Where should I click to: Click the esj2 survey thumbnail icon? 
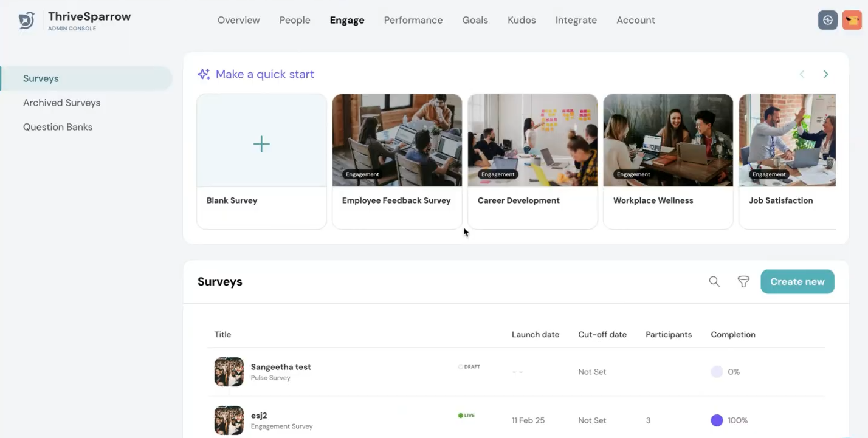click(229, 420)
